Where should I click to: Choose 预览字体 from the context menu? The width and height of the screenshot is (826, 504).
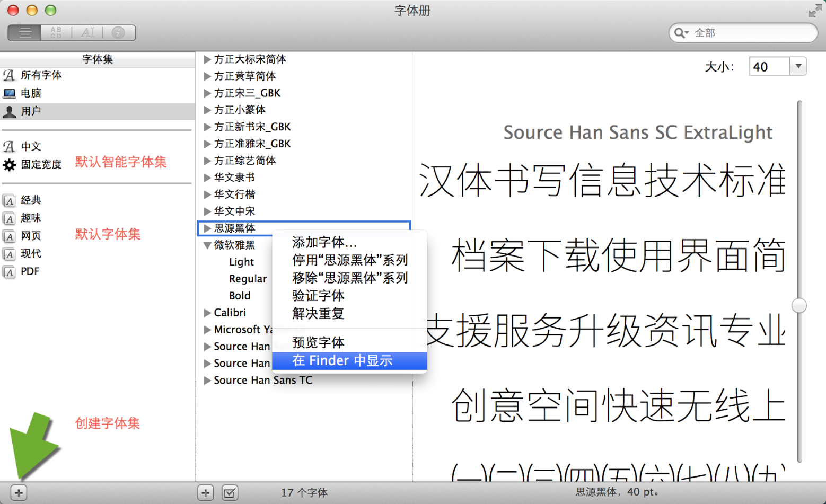(x=349, y=342)
